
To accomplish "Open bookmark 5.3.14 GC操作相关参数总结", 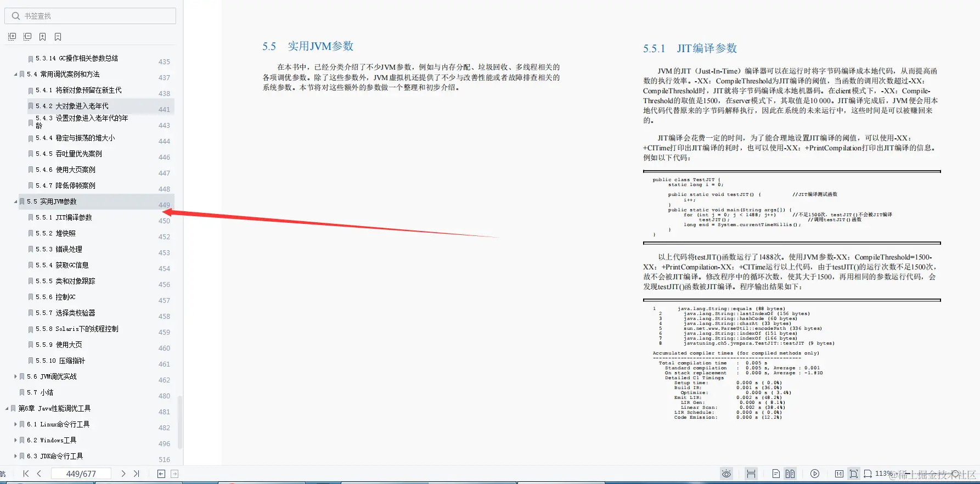I will coord(77,58).
